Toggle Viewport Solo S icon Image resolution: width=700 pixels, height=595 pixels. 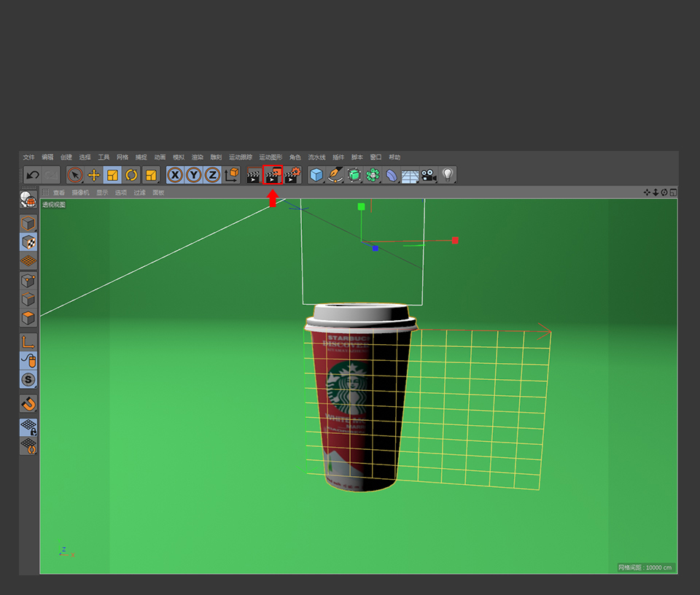tap(28, 380)
